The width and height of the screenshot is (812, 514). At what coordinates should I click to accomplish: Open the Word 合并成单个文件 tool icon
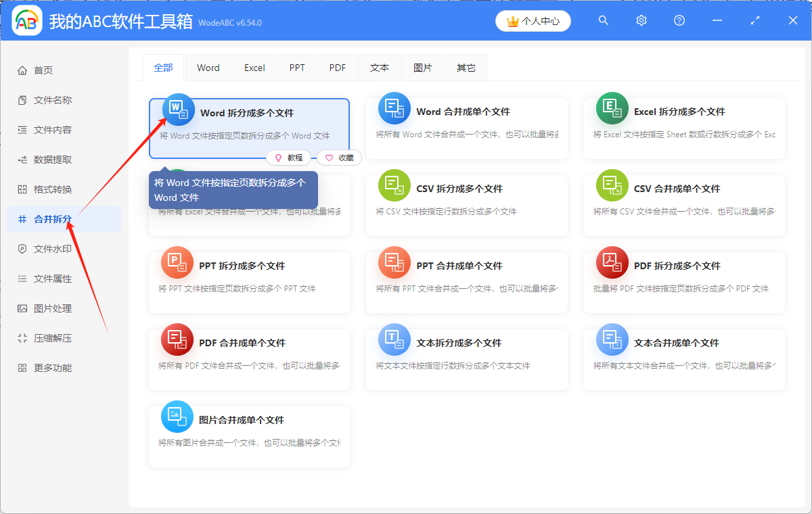pyautogui.click(x=394, y=108)
